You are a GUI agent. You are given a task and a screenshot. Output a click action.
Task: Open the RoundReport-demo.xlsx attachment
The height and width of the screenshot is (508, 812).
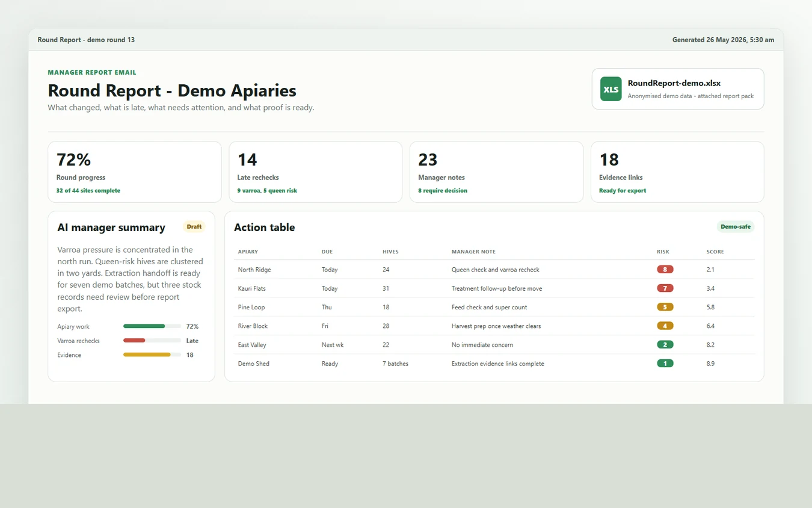coord(678,89)
